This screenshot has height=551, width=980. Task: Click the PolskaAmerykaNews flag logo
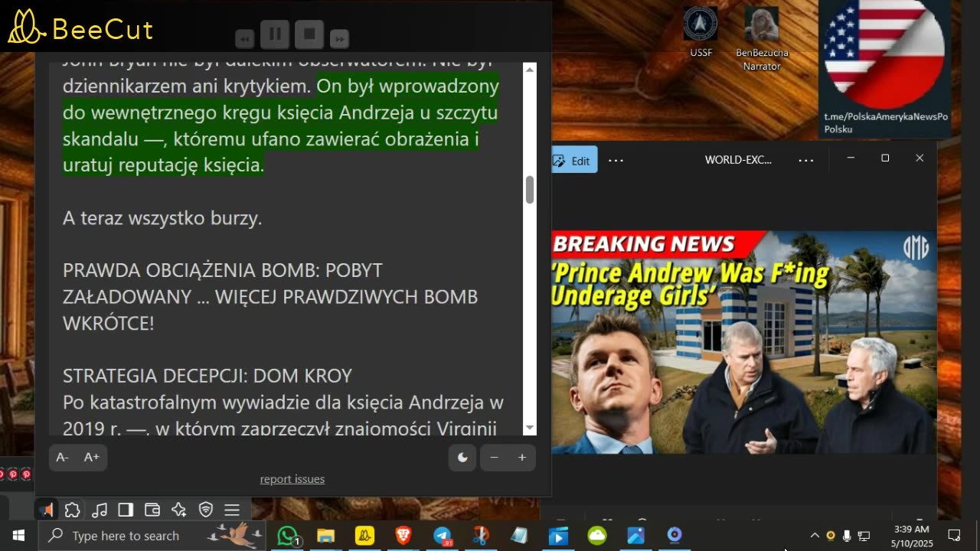click(x=884, y=54)
